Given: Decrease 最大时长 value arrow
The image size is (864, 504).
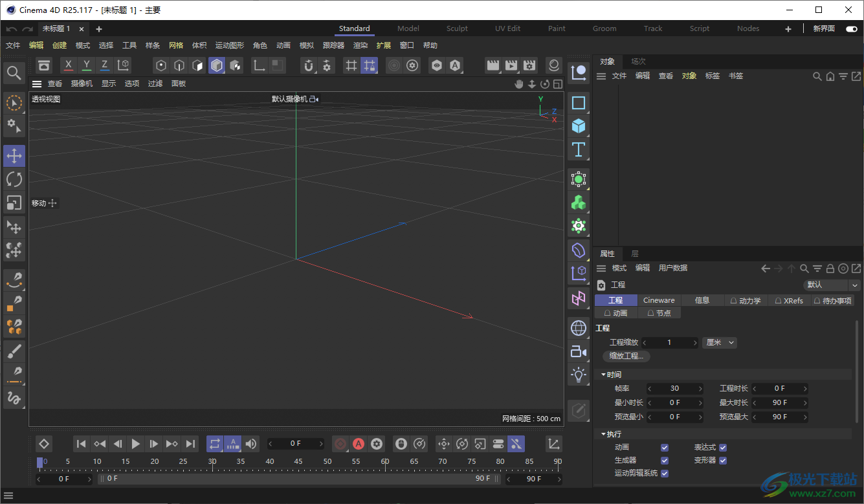Looking at the screenshot, I should tap(755, 402).
